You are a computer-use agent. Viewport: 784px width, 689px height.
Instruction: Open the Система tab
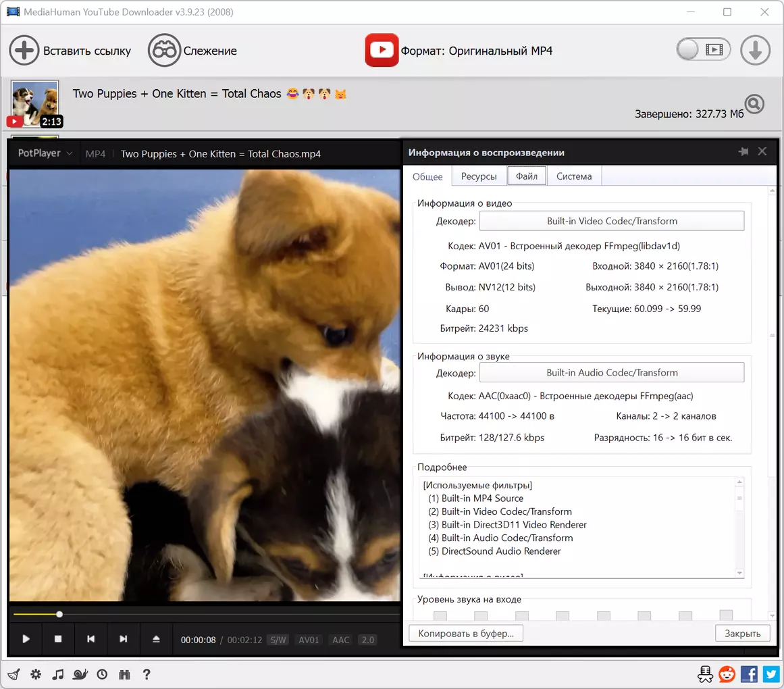point(574,176)
